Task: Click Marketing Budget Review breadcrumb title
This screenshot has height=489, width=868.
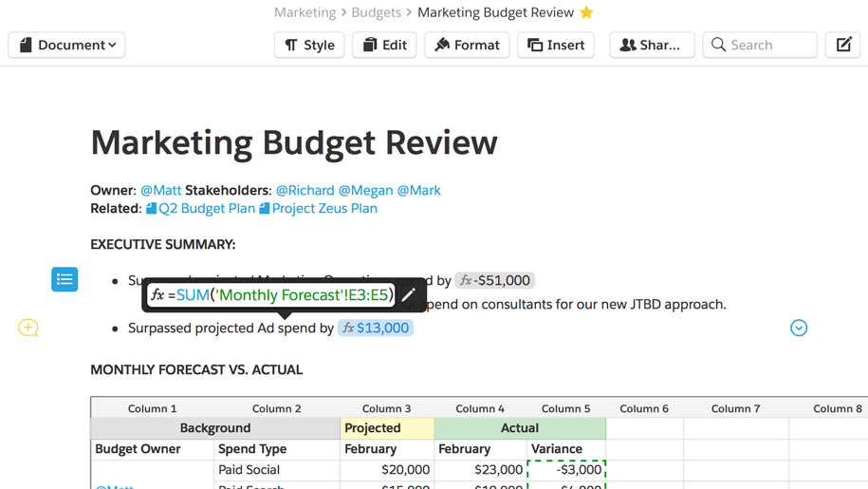Action: click(495, 12)
